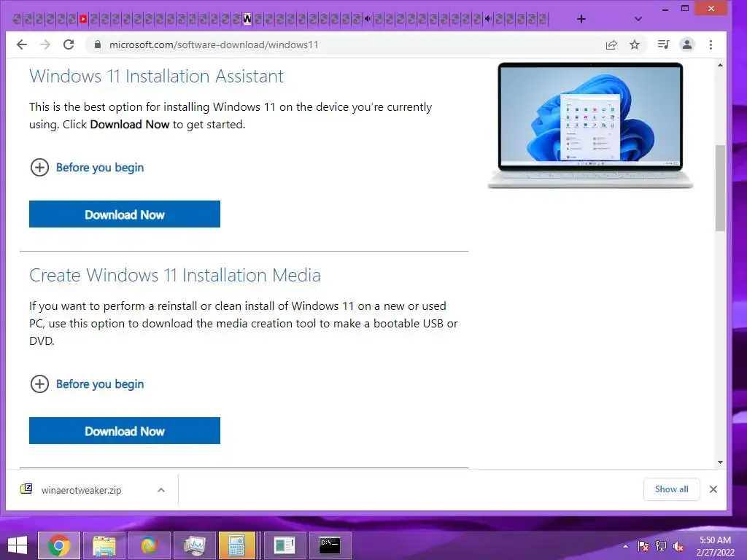Open Command Prompt from the taskbar
The width and height of the screenshot is (747, 560).
click(x=330, y=545)
